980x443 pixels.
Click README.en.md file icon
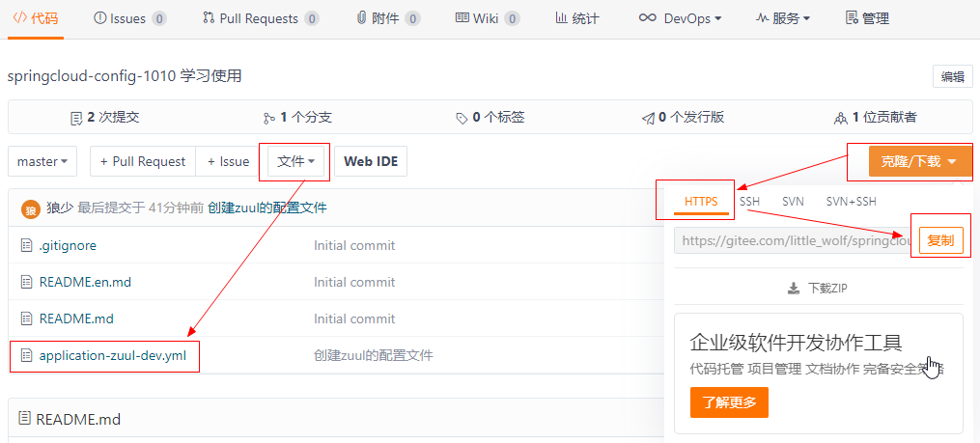(26, 282)
